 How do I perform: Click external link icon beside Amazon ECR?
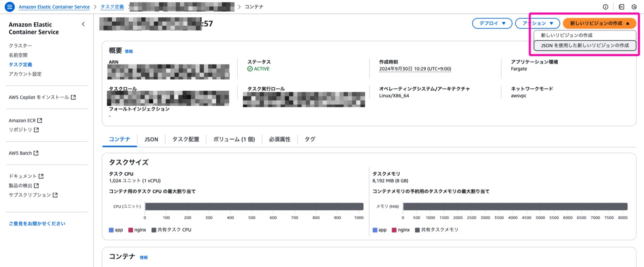coord(40,120)
